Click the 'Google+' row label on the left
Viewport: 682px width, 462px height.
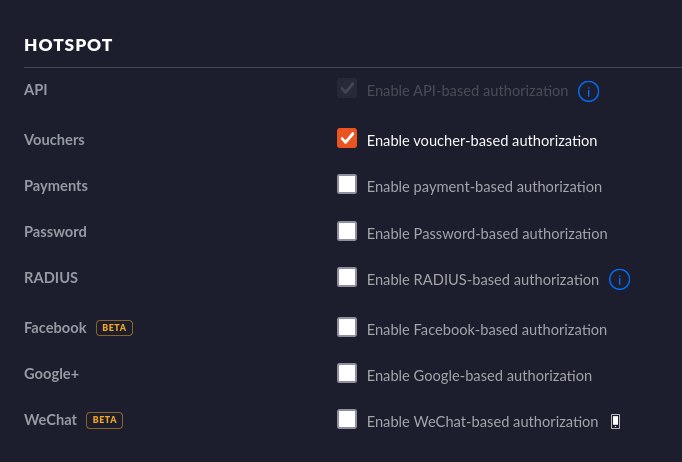pyautogui.click(x=51, y=374)
